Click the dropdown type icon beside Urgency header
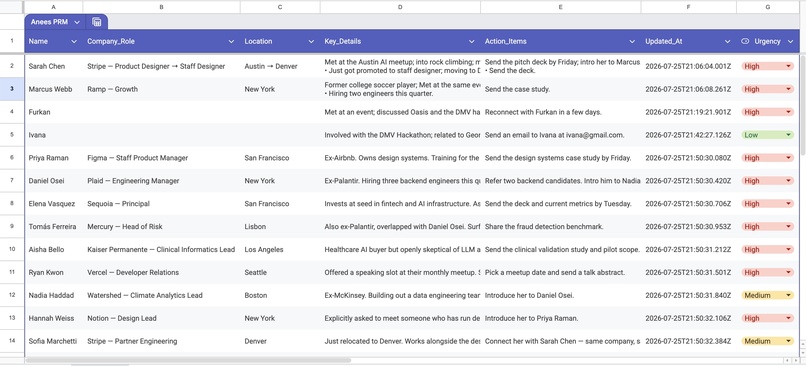806x366 pixels. [745, 42]
